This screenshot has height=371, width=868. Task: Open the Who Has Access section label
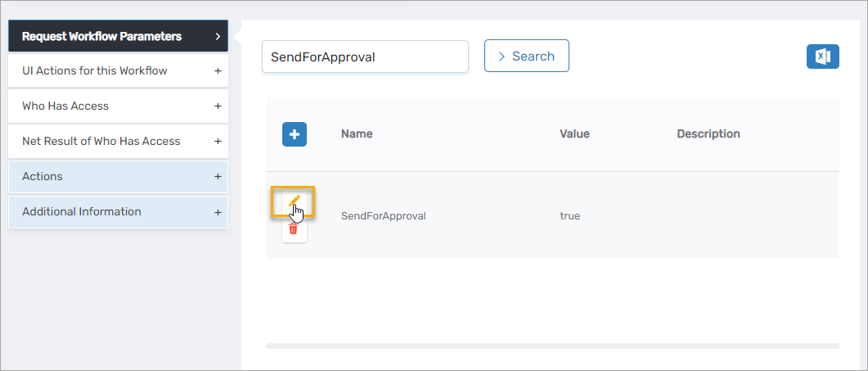click(65, 106)
